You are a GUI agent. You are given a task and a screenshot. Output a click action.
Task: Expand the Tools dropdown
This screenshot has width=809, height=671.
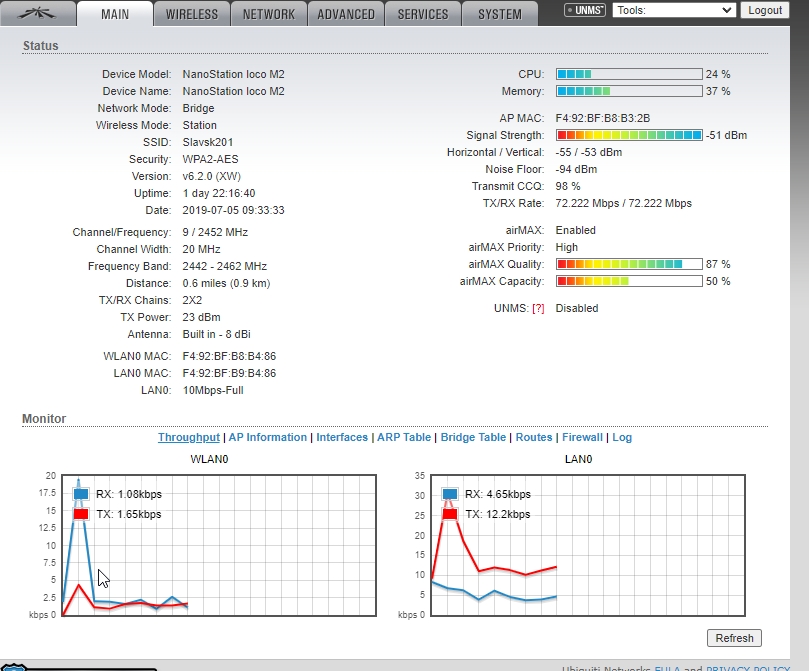point(674,10)
